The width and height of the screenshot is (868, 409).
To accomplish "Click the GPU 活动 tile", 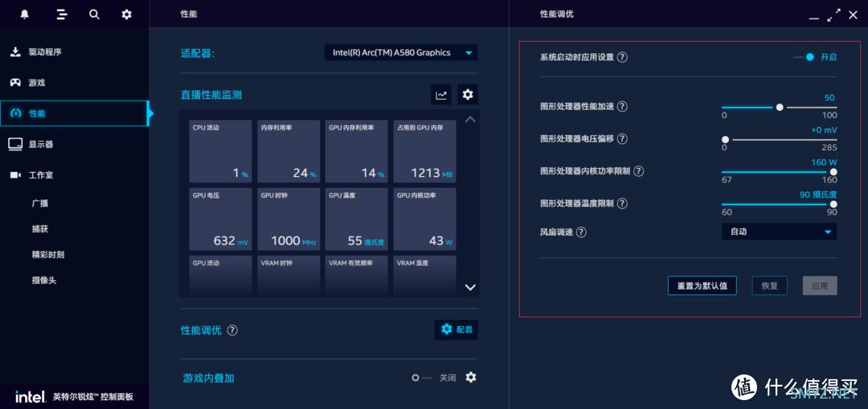I will (220, 275).
